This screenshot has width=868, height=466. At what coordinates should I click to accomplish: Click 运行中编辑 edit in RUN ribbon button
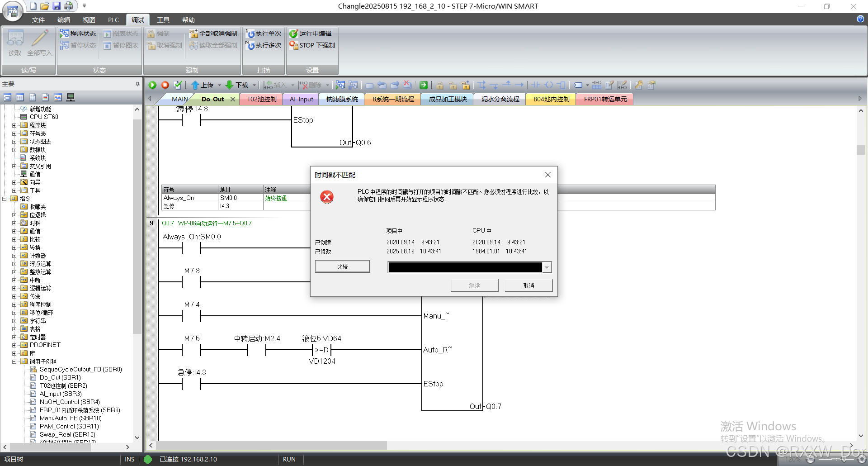click(311, 33)
